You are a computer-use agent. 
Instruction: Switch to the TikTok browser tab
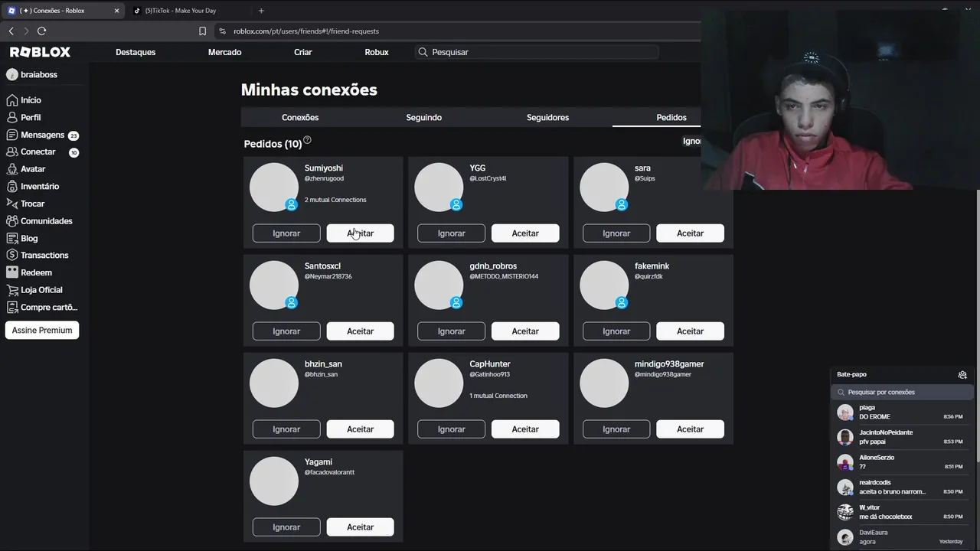tap(188, 11)
